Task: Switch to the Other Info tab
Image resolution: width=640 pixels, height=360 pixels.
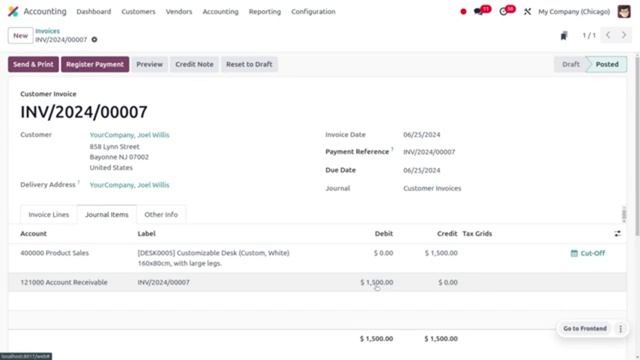Action: pyautogui.click(x=161, y=214)
